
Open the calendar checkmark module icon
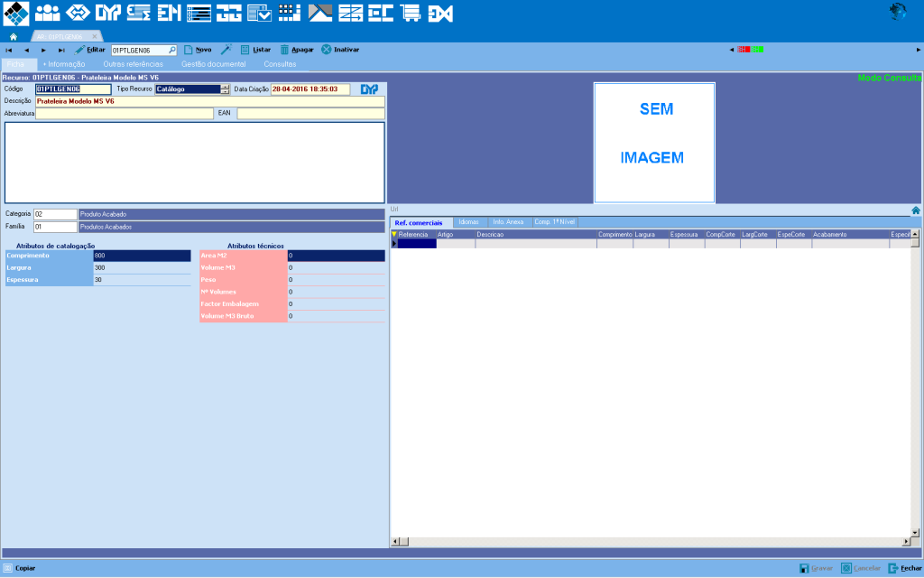(259, 14)
